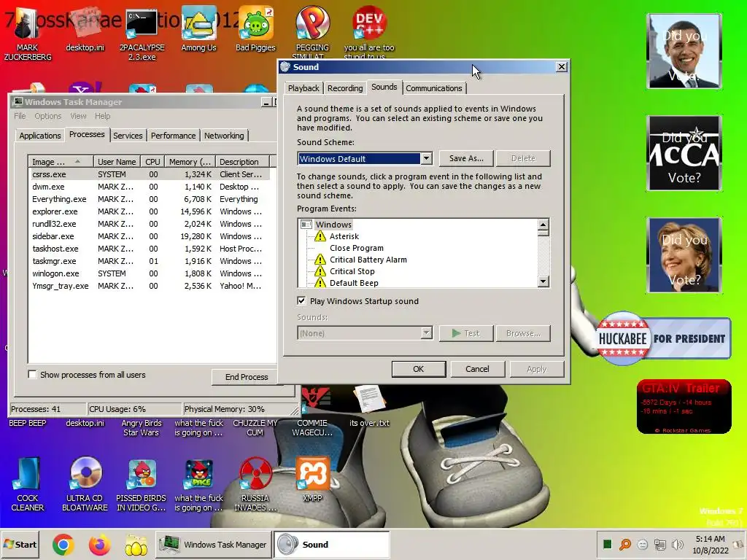Launch Firefox from the taskbar
Viewport: 747px width, 560px height.
(x=99, y=544)
